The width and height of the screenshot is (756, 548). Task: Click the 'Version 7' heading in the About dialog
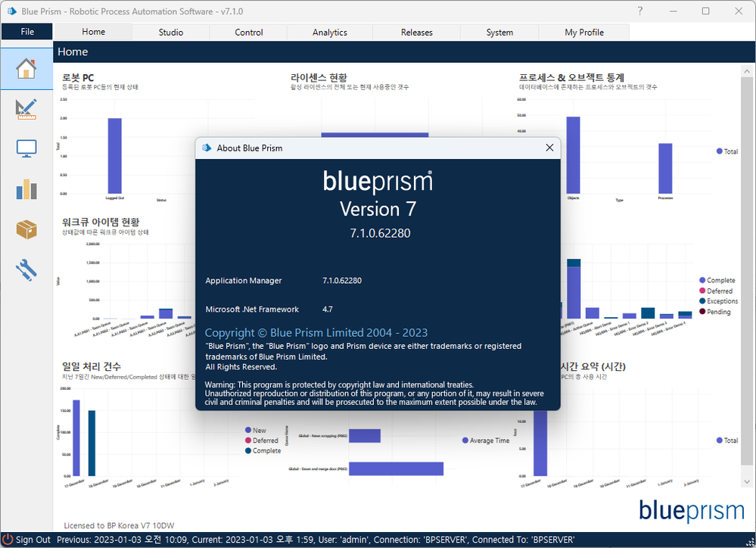pos(378,209)
